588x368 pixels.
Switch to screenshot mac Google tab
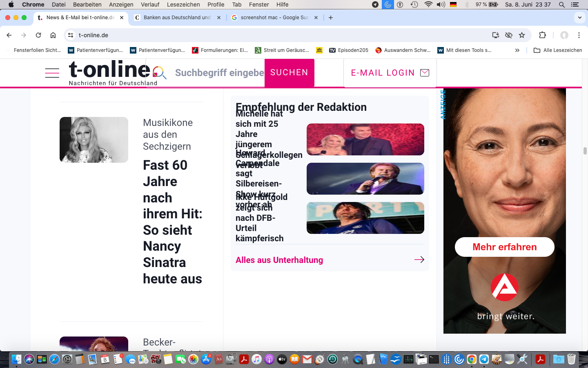coord(274,18)
